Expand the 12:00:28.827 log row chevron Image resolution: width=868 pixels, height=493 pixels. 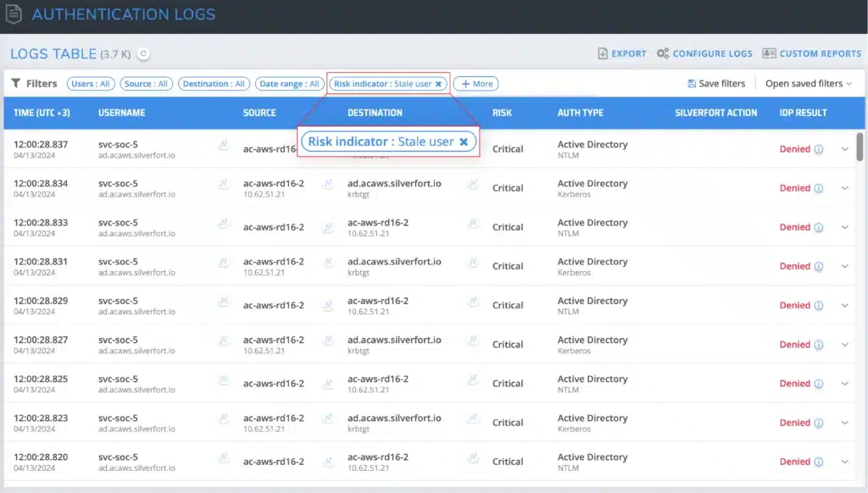845,345
